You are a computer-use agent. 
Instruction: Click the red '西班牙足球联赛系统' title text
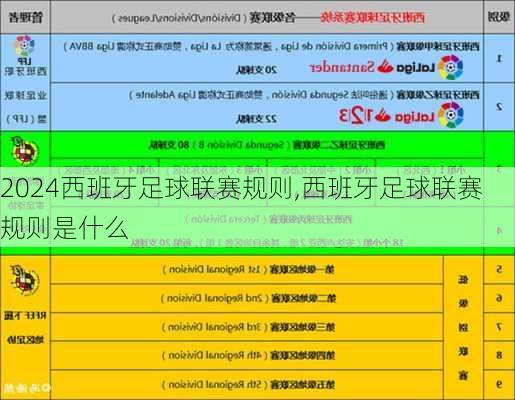click(372, 17)
